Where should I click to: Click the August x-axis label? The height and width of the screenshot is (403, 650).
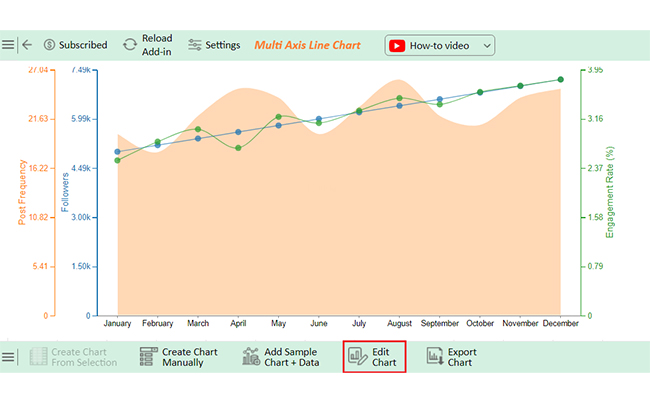[399, 323]
